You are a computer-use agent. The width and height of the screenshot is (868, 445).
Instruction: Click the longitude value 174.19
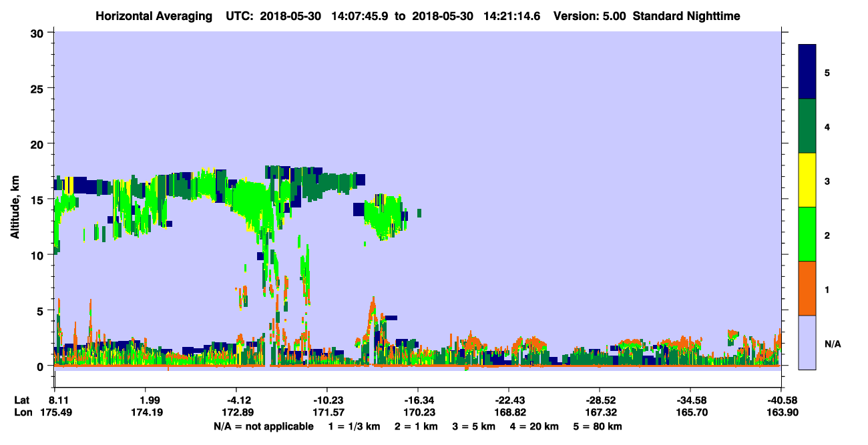146,413
